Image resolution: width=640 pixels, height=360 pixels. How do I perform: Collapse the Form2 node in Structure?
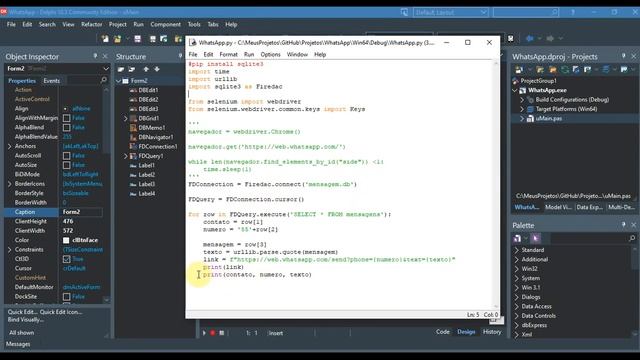point(118,81)
